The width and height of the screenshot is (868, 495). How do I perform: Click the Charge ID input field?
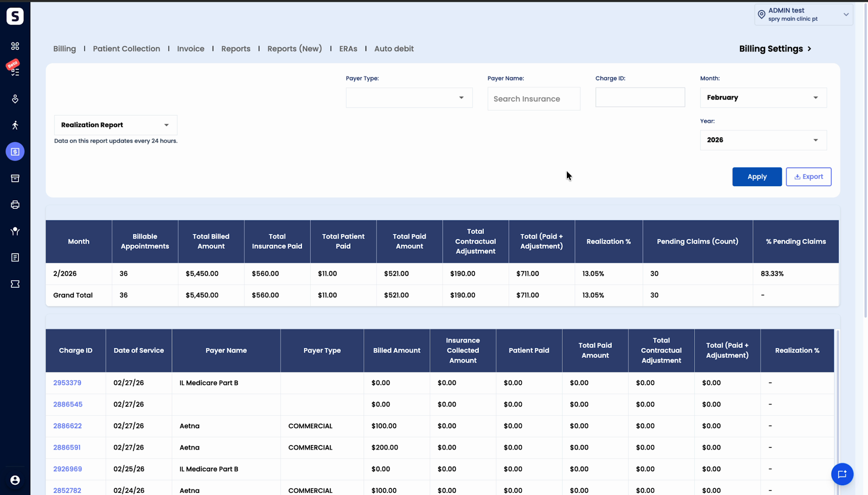(x=640, y=97)
